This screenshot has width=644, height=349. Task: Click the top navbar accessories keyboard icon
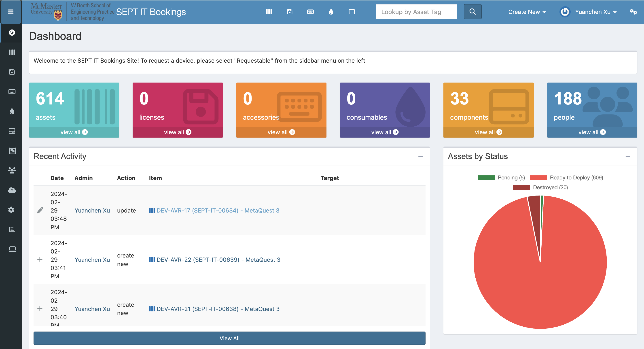tap(310, 12)
